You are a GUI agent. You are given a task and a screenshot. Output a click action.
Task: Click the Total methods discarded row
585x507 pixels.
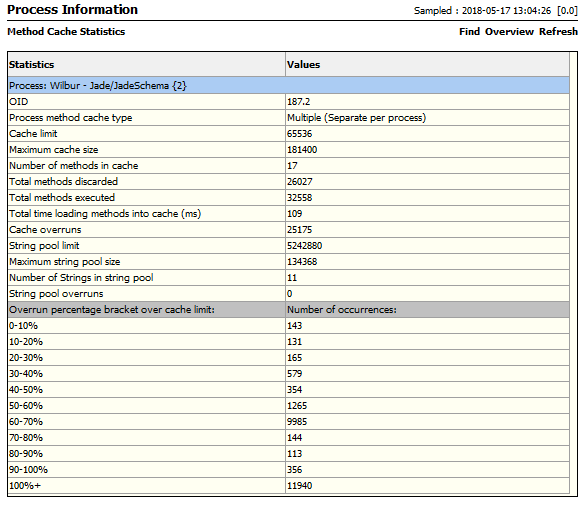point(289,182)
